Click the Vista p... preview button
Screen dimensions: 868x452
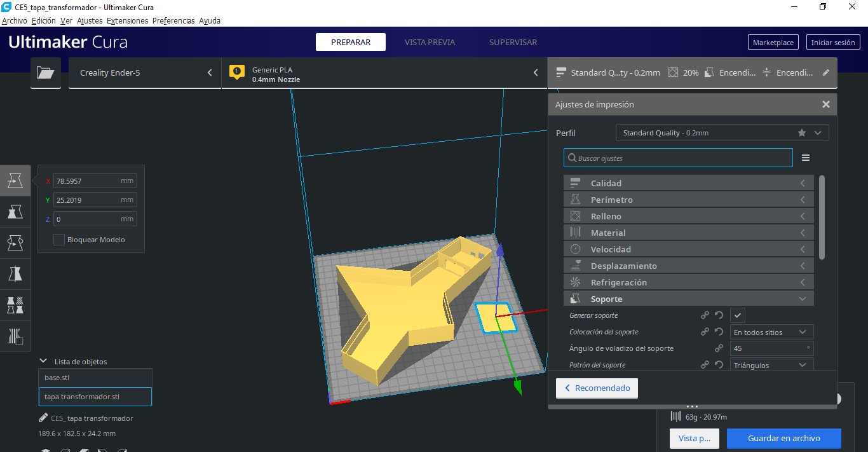[695, 438]
